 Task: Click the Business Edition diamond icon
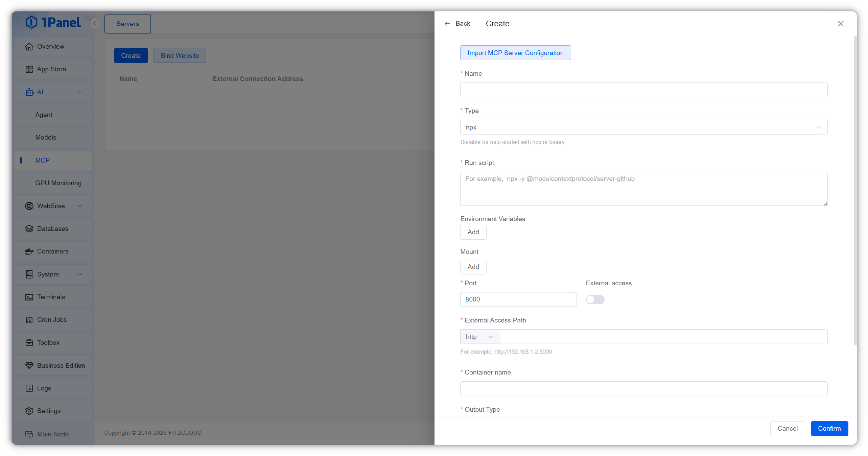[29, 365]
